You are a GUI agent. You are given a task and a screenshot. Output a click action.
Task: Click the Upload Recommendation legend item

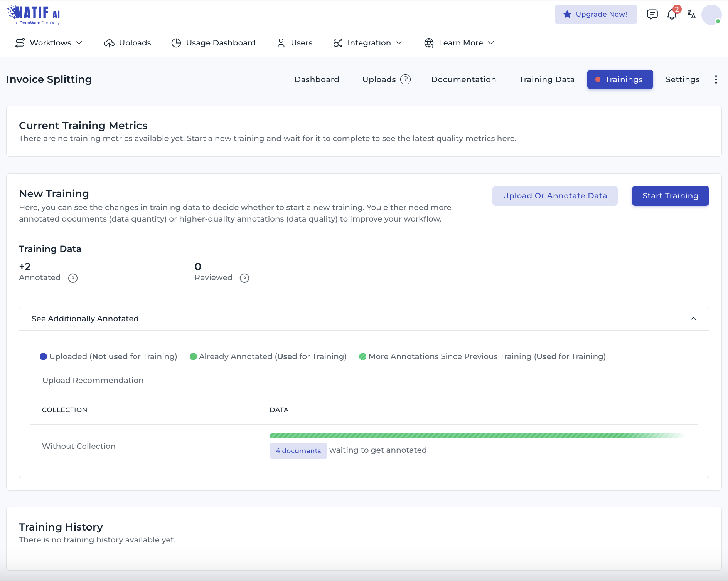pos(93,380)
